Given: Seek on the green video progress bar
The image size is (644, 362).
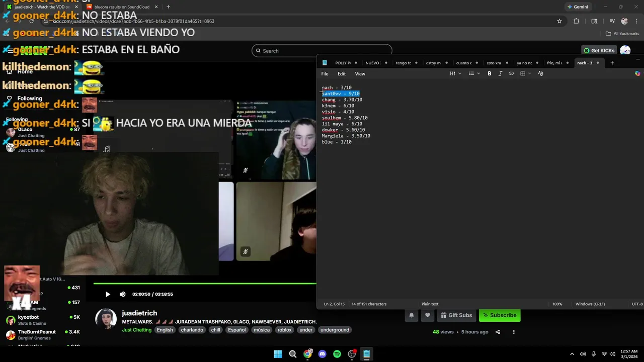Looking at the screenshot, I should coord(205,284).
